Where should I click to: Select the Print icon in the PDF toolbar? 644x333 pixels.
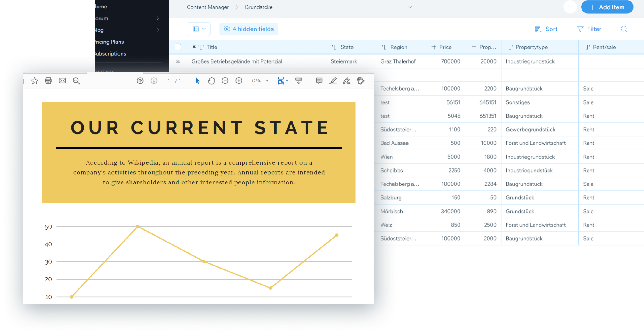48,81
